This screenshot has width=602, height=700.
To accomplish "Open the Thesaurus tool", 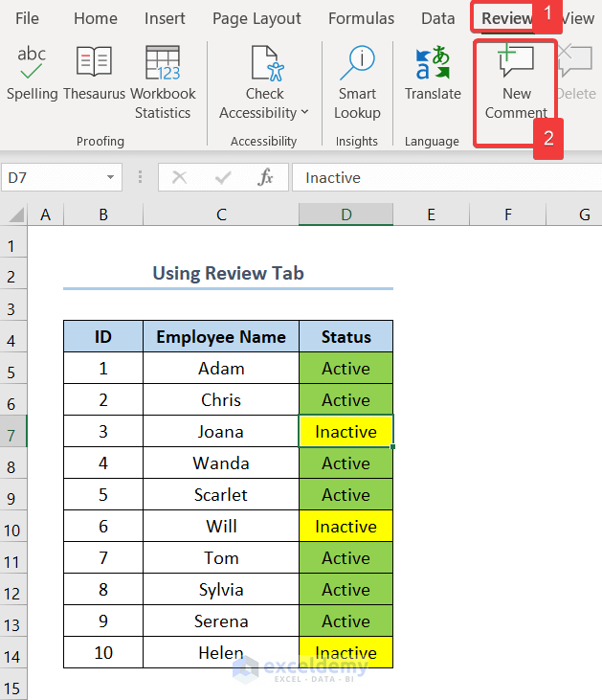I will 94,74.
